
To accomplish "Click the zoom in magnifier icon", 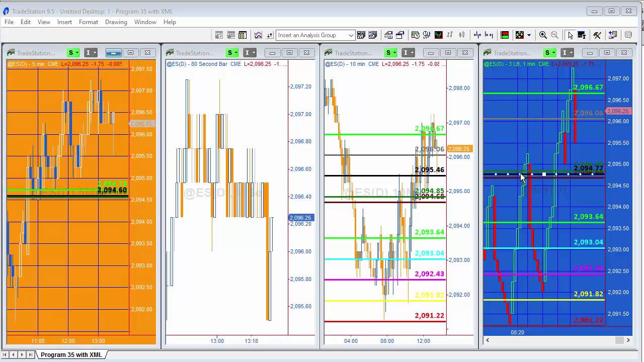I will click(x=543, y=35).
